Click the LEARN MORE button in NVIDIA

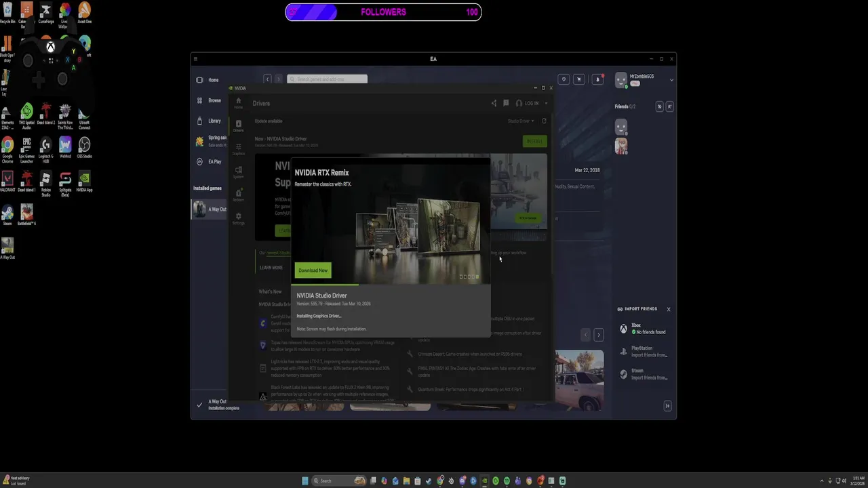tap(271, 268)
